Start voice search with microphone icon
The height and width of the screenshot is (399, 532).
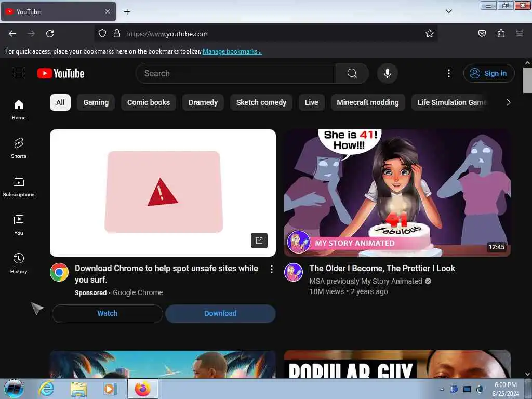388,73
